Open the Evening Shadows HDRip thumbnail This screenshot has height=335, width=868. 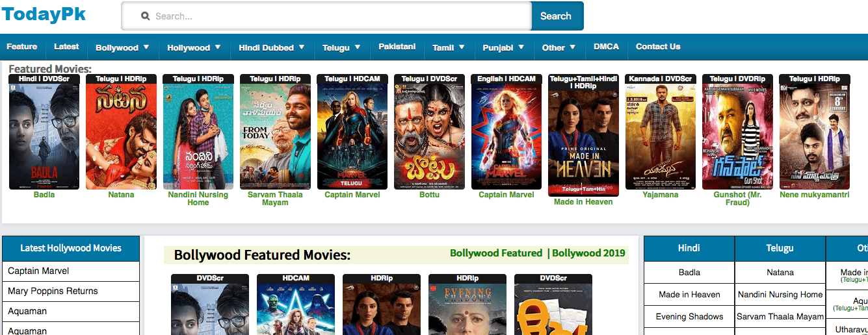467,304
